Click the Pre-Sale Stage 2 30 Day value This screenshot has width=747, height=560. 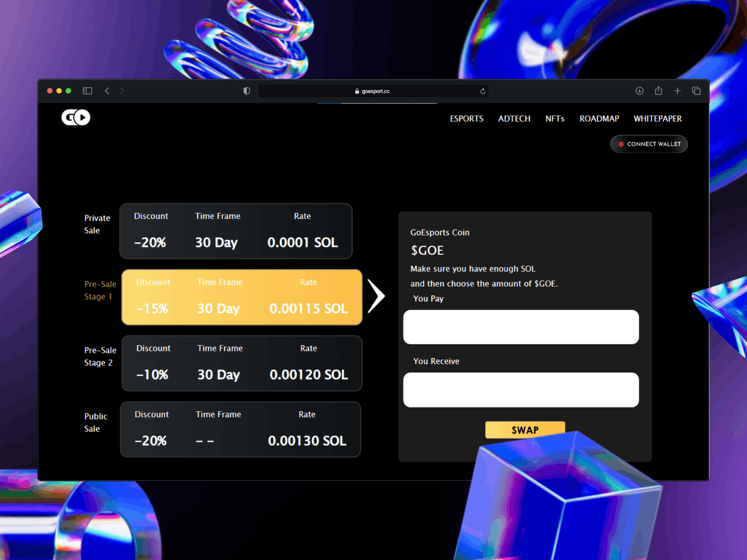click(218, 375)
